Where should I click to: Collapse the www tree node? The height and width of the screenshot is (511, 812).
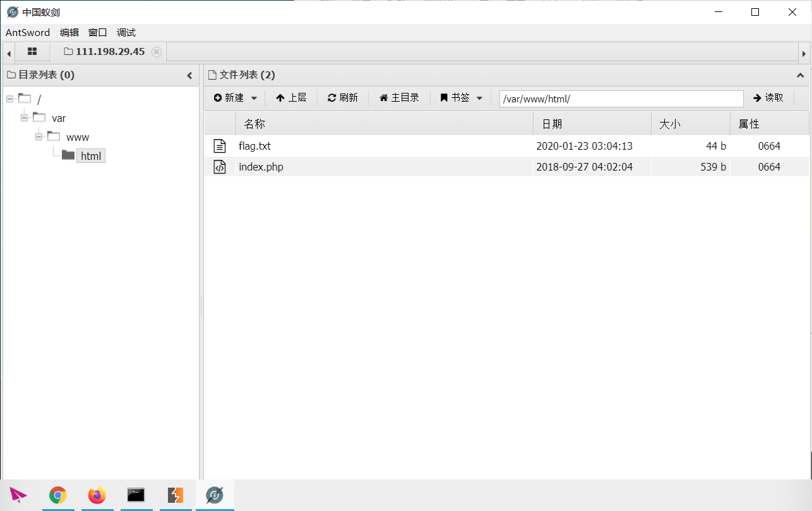39,137
